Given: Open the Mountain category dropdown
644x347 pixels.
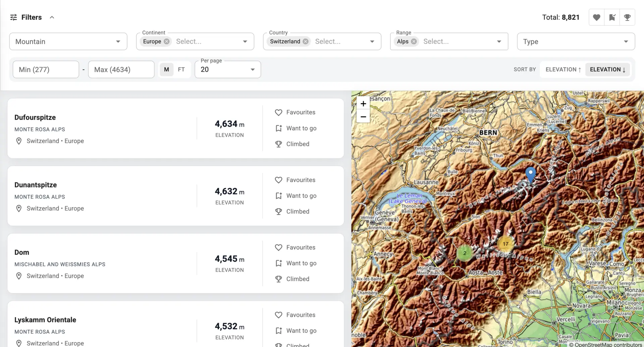Looking at the screenshot, I should point(68,42).
